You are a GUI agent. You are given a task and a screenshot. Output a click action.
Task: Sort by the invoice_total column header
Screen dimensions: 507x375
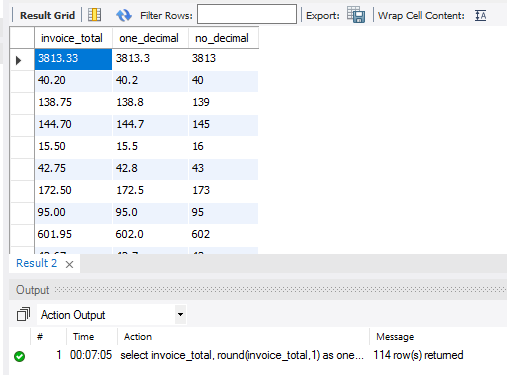[73, 38]
